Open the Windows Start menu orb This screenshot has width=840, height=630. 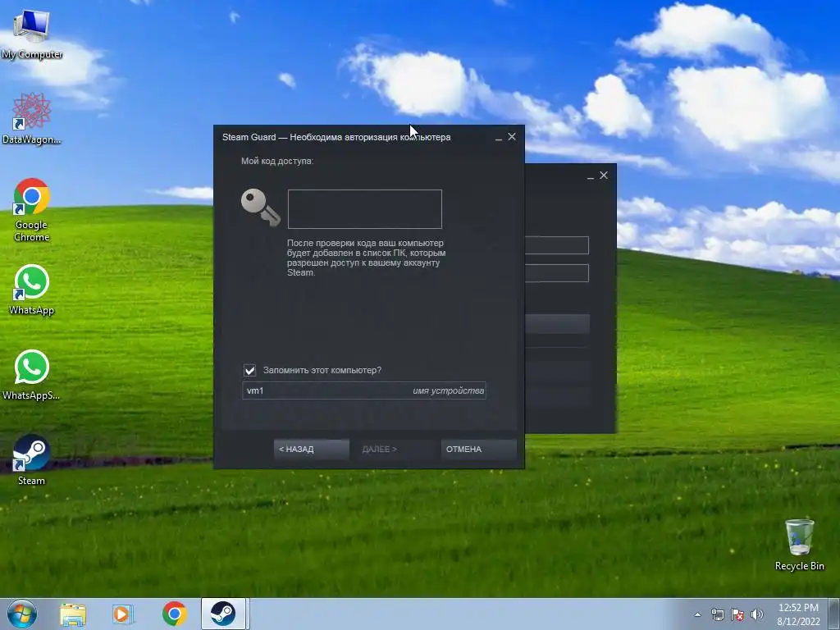pos(22,614)
